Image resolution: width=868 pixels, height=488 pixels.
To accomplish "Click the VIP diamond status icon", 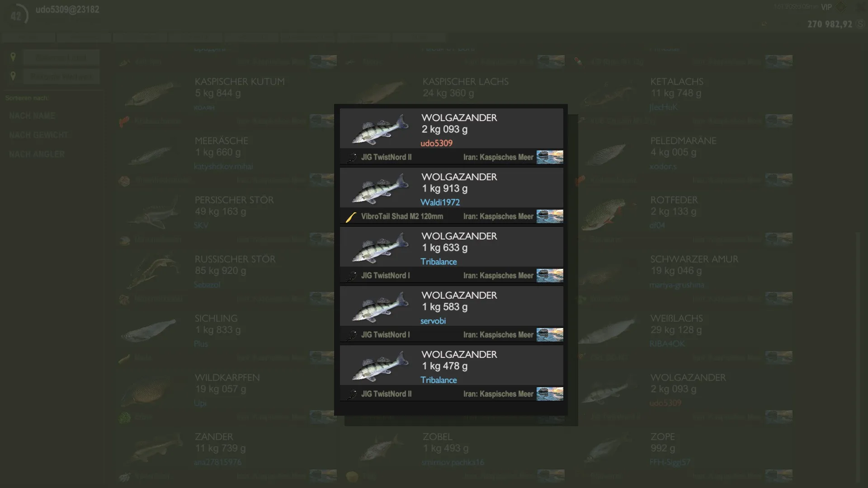I will pyautogui.click(x=840, y=7).
